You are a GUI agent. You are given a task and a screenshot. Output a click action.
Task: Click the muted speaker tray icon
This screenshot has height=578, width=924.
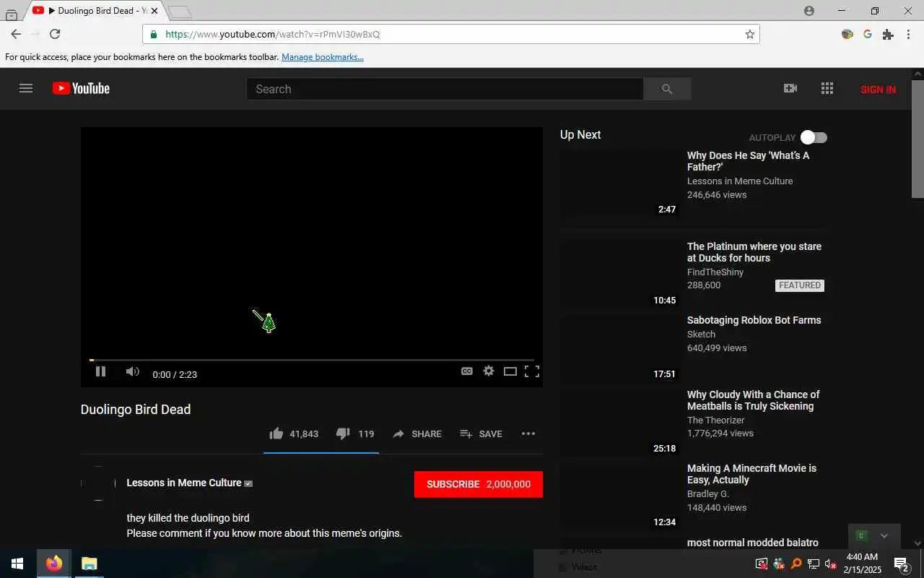tap(830, 564)
